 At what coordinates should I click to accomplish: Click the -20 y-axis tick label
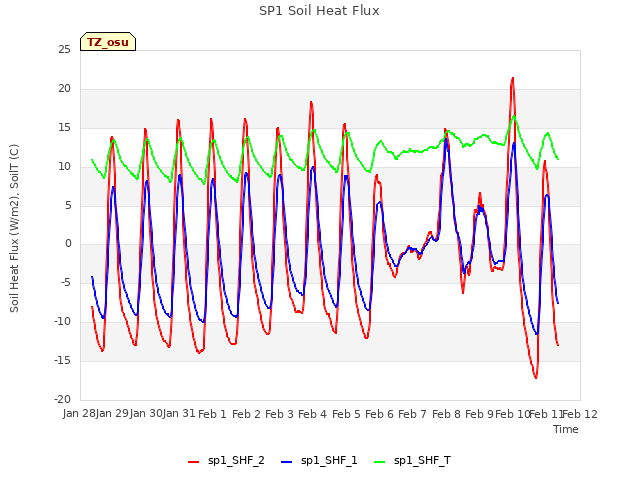point(62,399)
